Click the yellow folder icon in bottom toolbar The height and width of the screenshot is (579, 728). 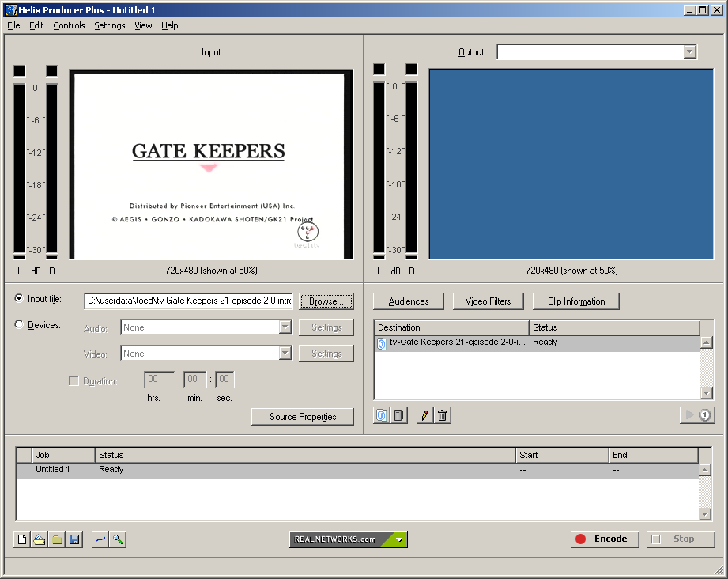(x=57, y=539)
